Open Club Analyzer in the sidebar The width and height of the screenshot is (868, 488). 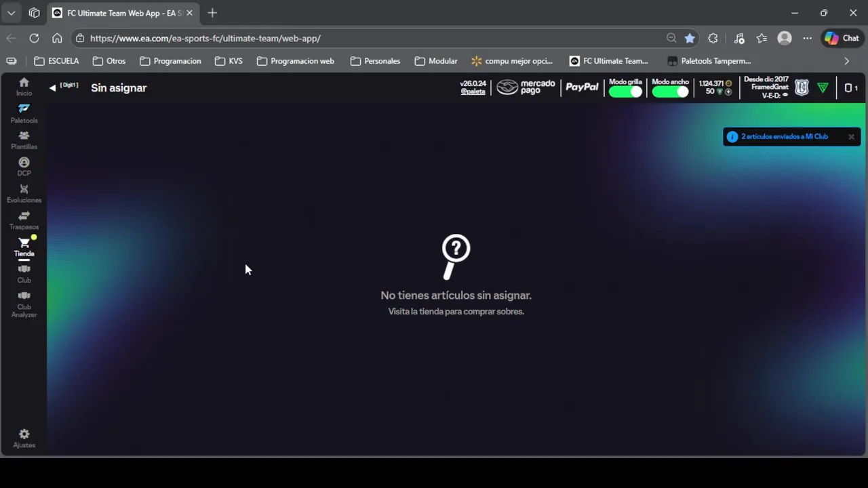(24, 305)
